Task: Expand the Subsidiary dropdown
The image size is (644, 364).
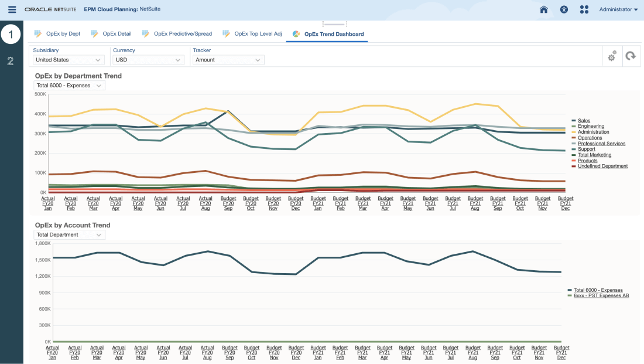Action: (x=68, y=60)
